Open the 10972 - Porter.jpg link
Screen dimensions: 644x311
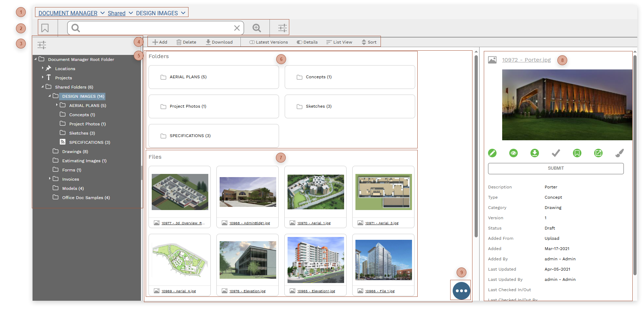point(526,60)
